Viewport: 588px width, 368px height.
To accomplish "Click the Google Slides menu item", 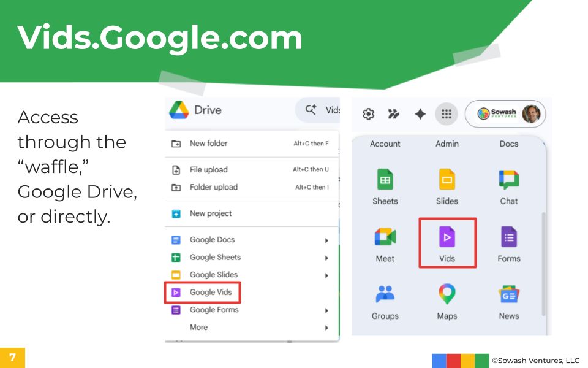I will coord(252,275).
